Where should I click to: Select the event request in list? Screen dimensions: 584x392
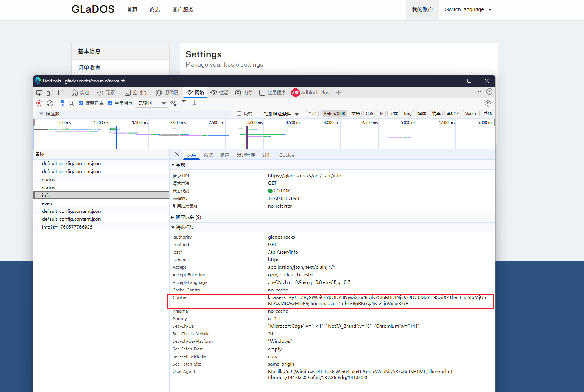[48, 203]
